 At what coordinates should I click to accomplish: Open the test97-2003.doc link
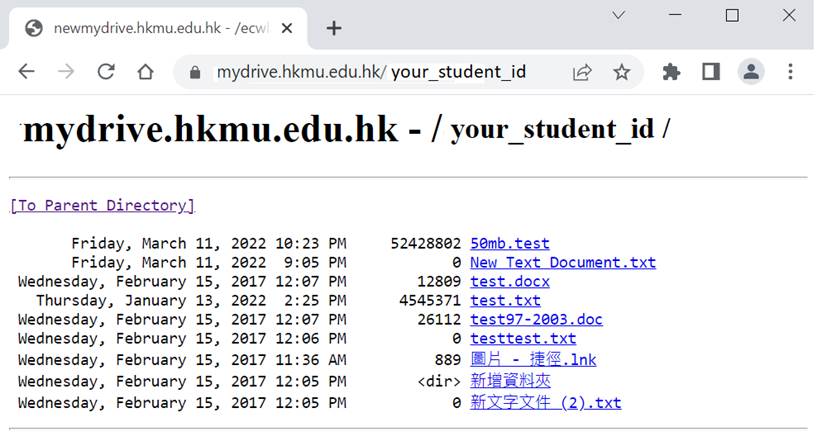pyautogui.click(x=536, y=319)
